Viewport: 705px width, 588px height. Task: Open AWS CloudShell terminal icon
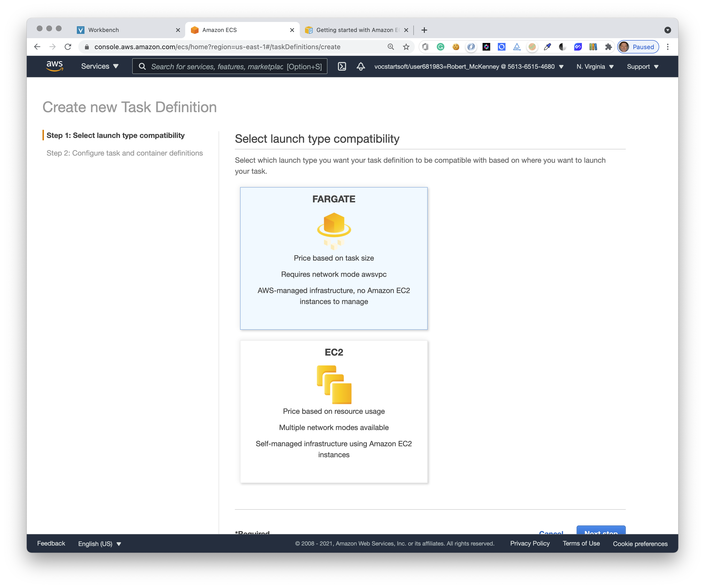coord(342,66)
